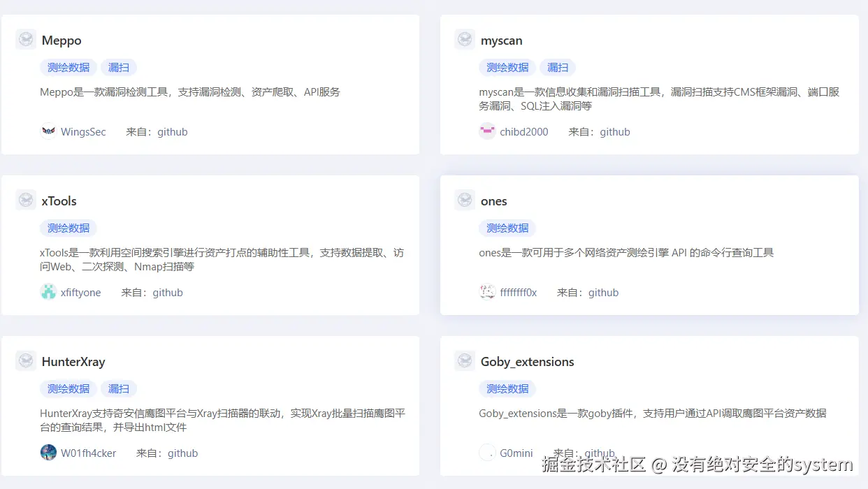
Task: Select 测绘数据 tag on xTools card
Action: (68, 228)
